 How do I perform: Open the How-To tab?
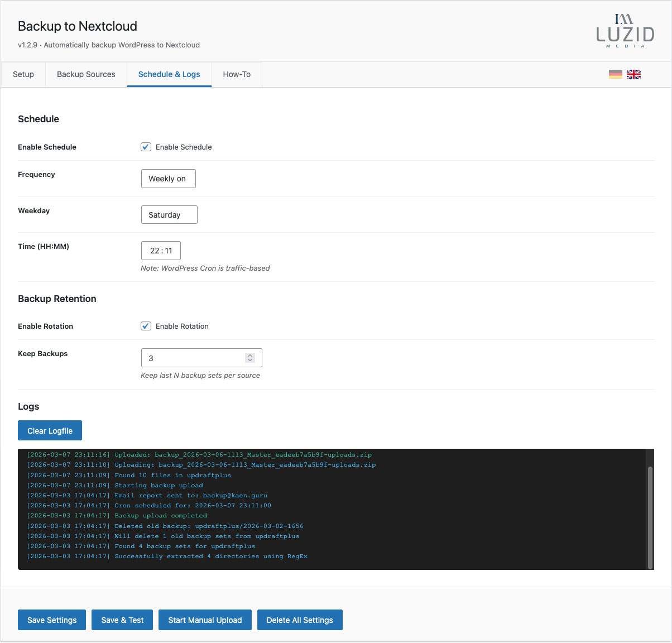[237, 74]
